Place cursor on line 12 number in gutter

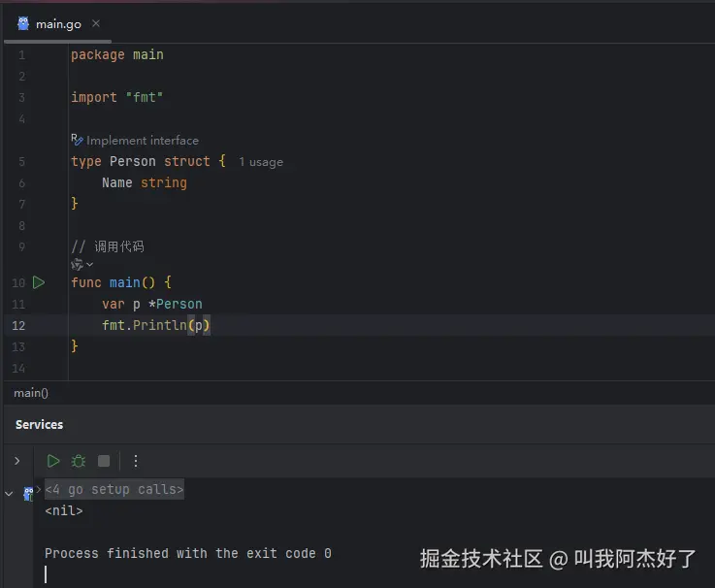[18, 326]
